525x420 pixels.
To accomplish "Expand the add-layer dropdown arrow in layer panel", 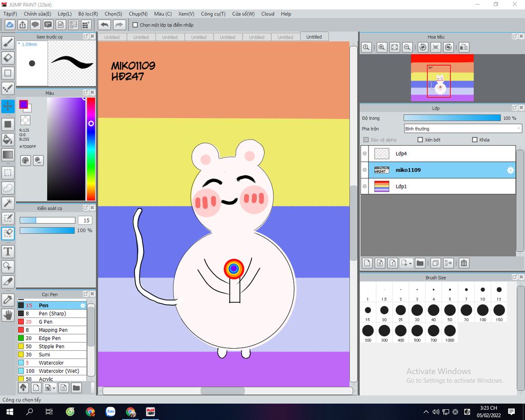I will click(x=411, y=263).
